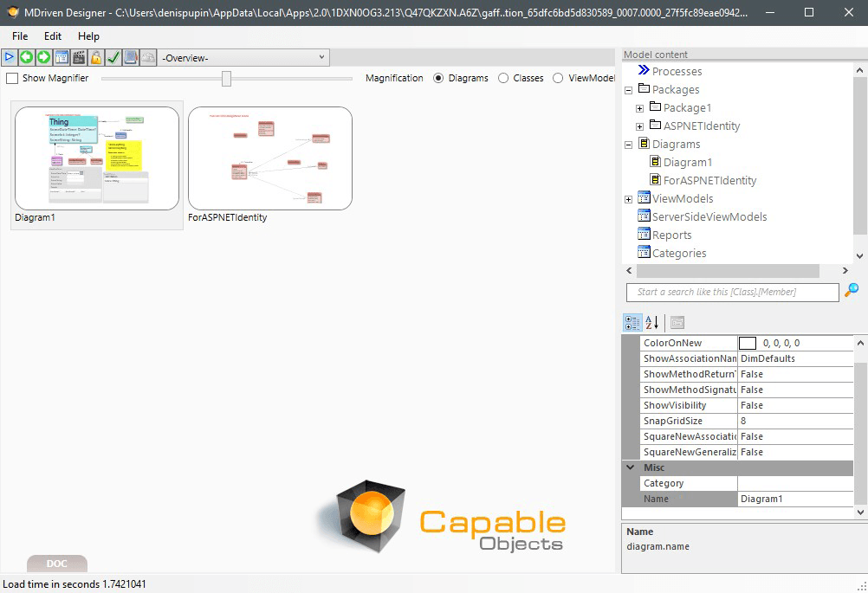Select the Classes radio button
The image size is (868, 593).
[x=503, y=78]
